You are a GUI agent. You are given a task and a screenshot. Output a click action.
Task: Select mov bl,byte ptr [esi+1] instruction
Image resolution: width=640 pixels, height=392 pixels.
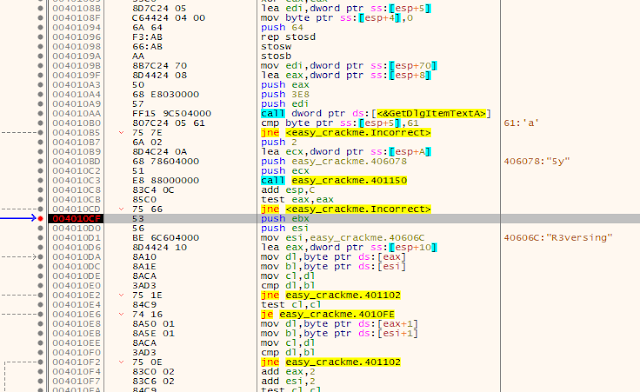(x=340, y=334)
